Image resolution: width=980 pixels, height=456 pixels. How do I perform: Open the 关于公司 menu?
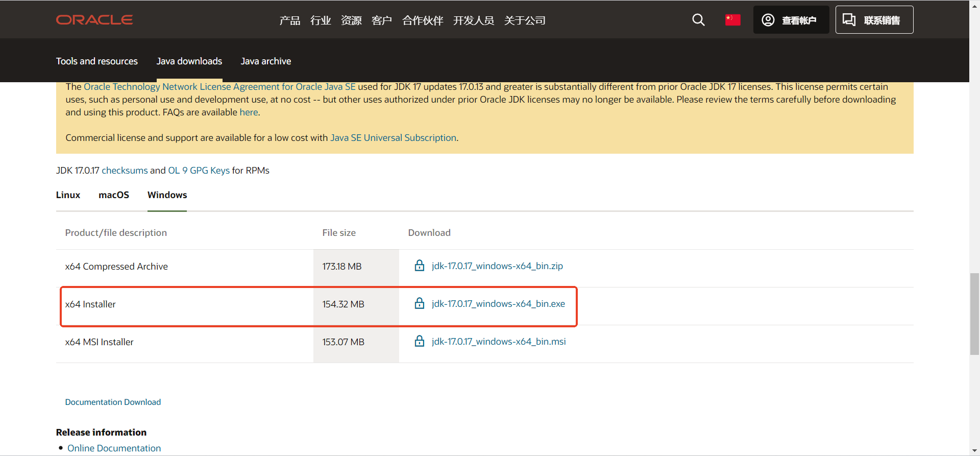[x=525, y=20]
